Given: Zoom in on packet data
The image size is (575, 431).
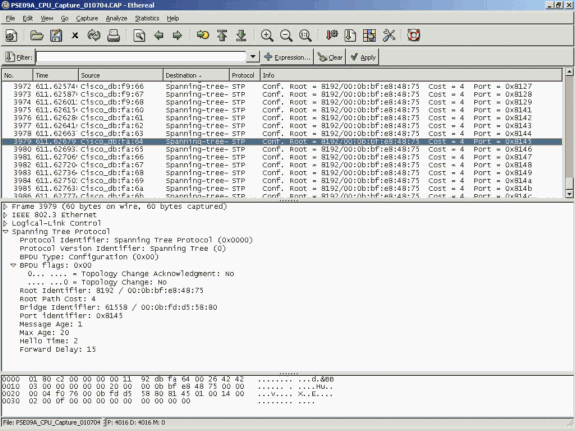Looking at the screenshot, I should coord(267,36).
